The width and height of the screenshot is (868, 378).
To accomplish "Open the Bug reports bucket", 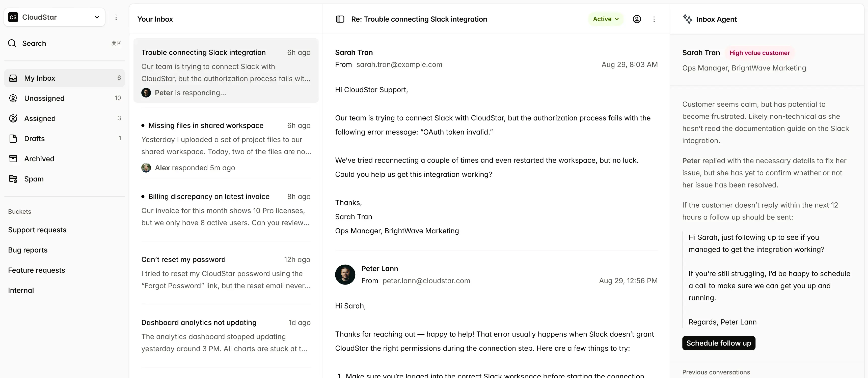I will [28, 250].
